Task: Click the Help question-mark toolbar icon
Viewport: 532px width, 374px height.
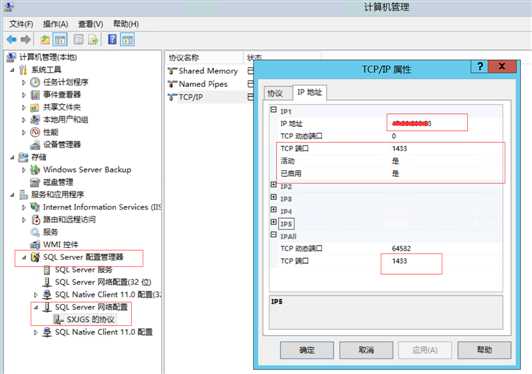Action: point(112,39)
